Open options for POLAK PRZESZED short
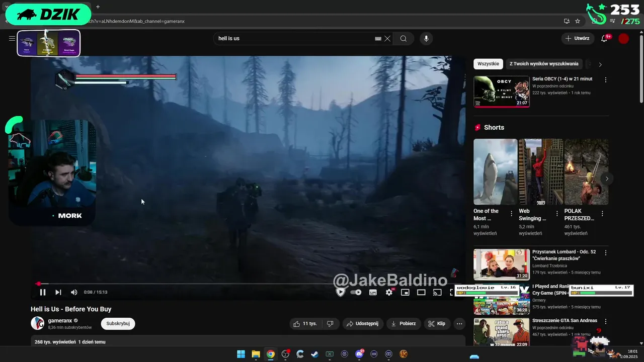The height and width of the screenshot is (362, 644). point(602,214)
